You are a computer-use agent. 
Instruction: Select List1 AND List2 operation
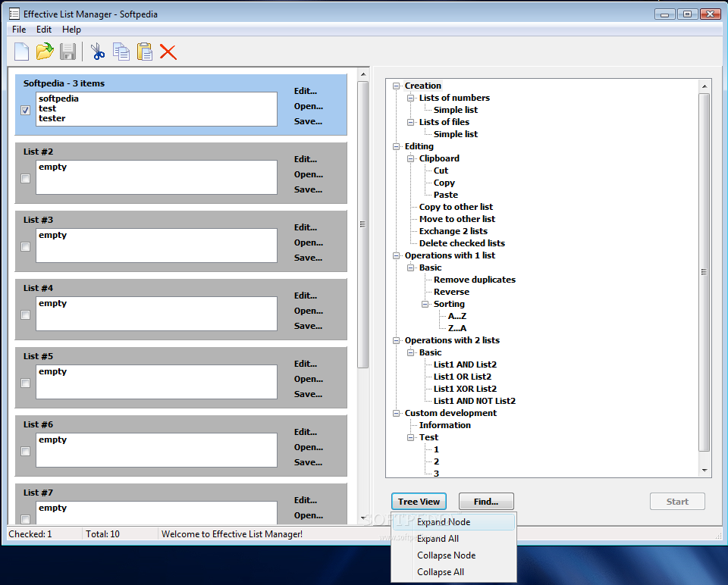tap(465, 364)
